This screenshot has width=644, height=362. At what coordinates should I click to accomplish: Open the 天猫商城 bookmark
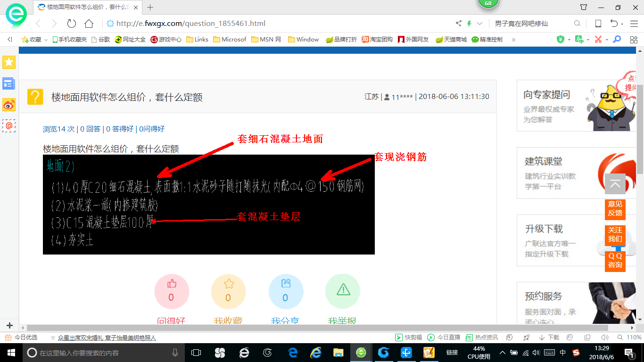[x=451, y=40]
